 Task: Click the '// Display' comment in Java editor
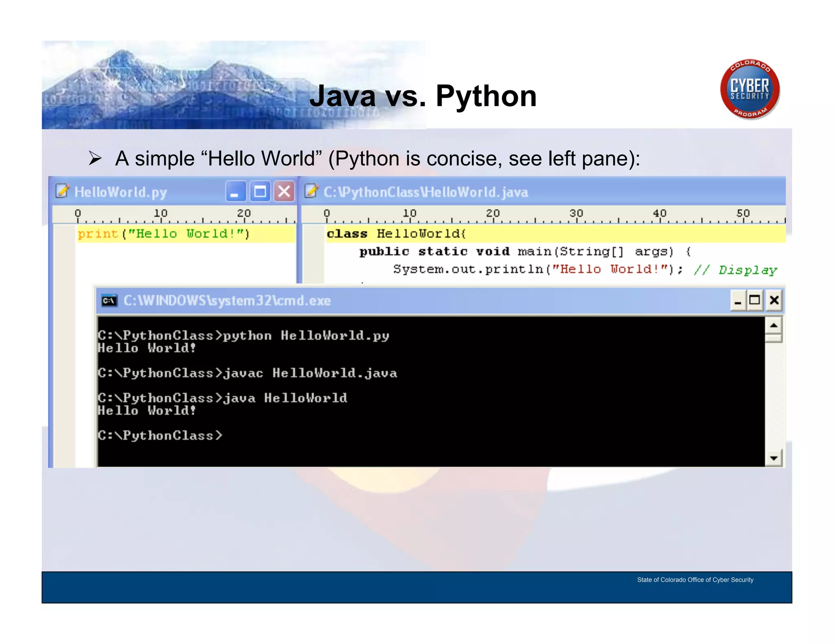(x=735, y=270)
